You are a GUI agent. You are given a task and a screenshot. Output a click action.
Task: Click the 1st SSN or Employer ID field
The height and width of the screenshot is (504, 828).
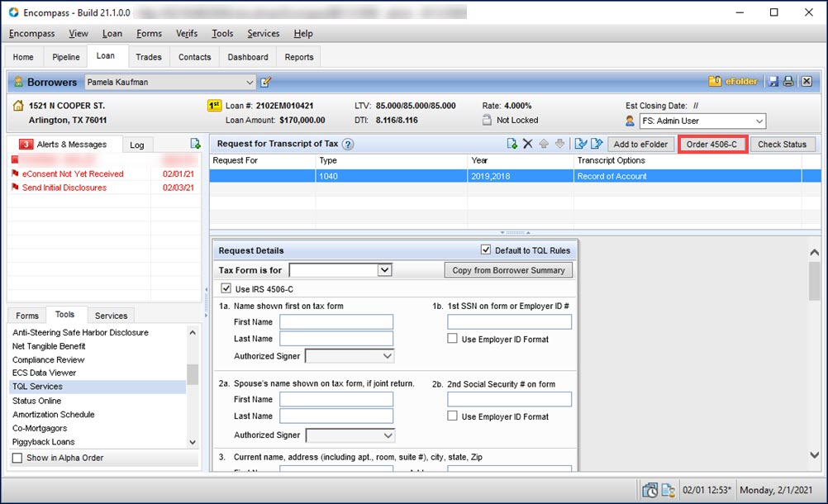tap(510, 322)
